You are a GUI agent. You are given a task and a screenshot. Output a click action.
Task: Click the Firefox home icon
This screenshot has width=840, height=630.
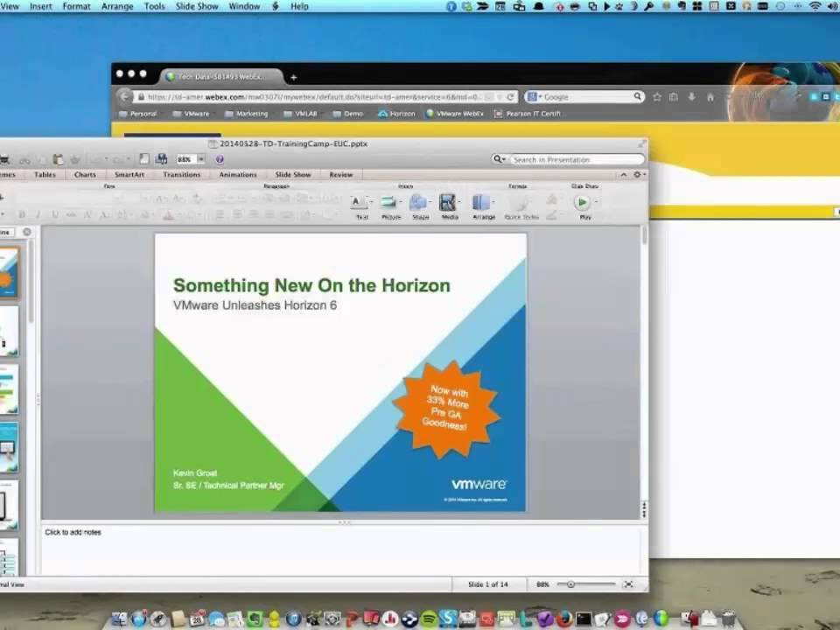pos(710,97)
